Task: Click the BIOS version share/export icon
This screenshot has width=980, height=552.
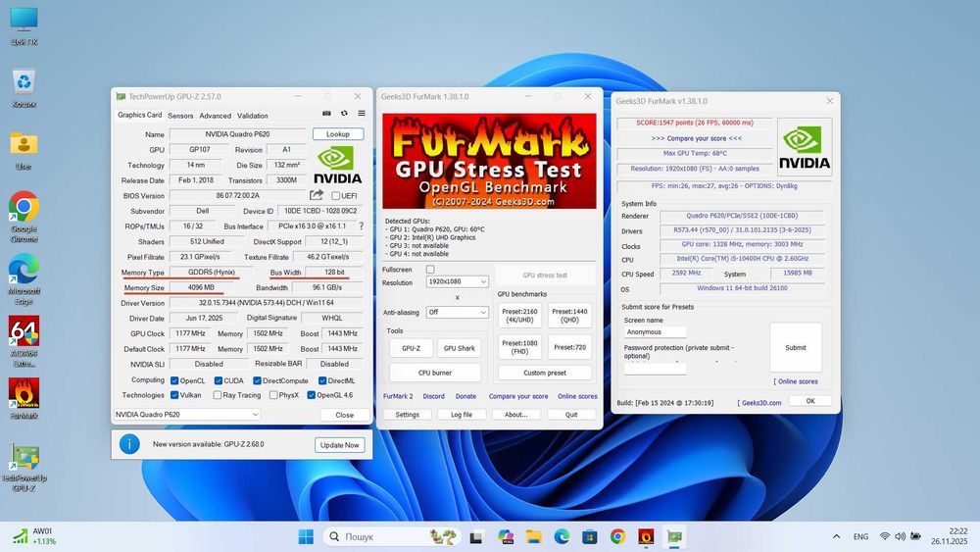Action: 317,195
